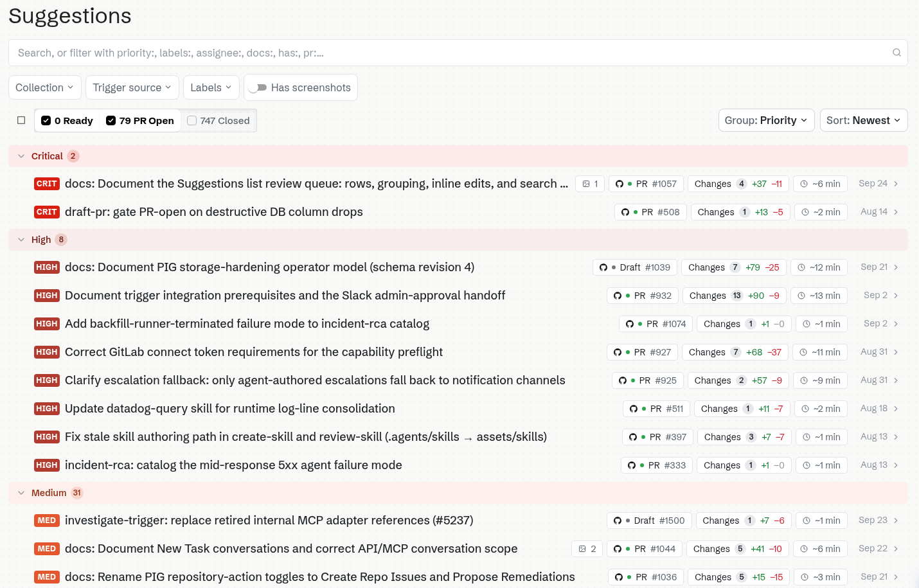
Task: Open 'incident-rca: catalog the mid-response 5xx' suggestion
Action: (233, 465)
